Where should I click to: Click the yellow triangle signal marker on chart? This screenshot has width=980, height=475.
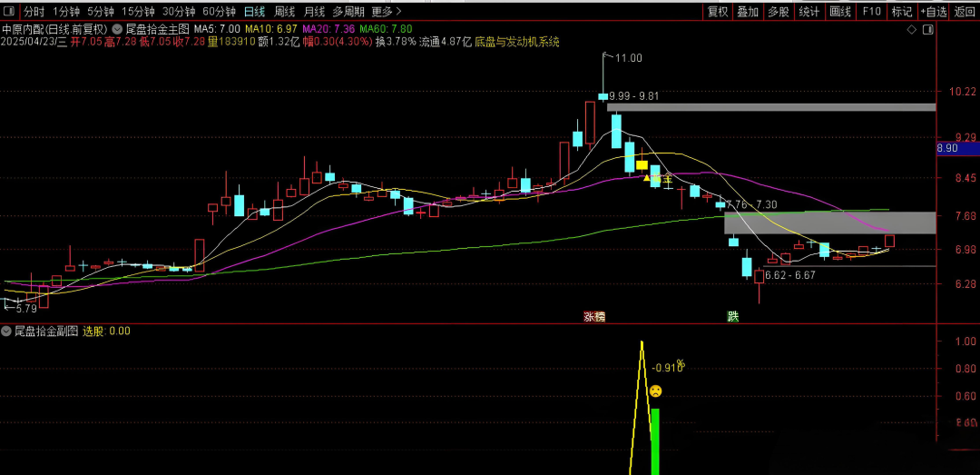(648, 178)
